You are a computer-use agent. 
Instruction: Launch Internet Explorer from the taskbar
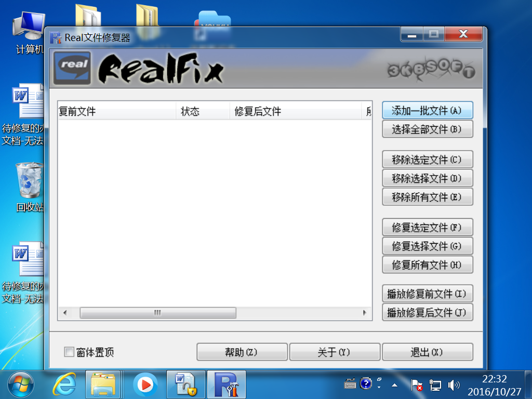click(64, 385)
